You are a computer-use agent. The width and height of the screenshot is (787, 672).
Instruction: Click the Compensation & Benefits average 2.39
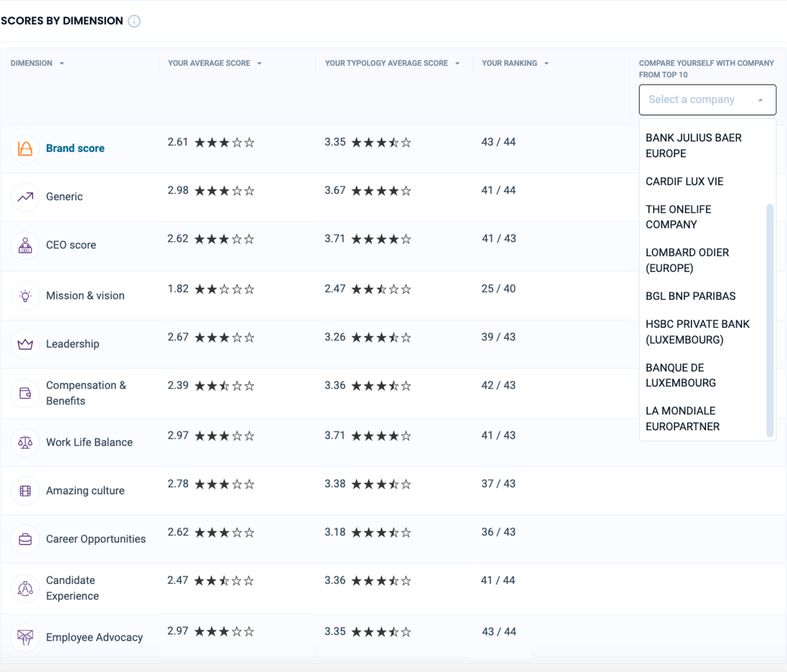click(178, 386)
